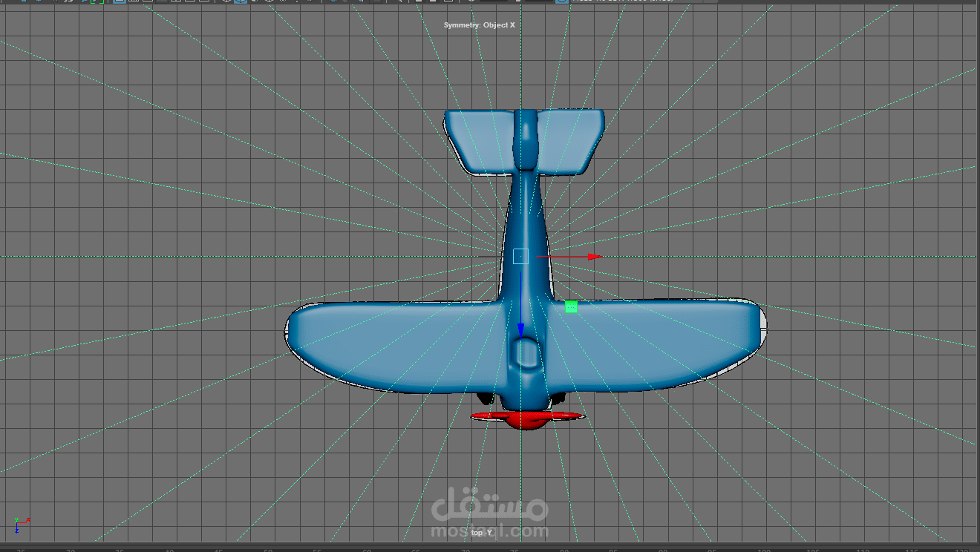
Task: Click the blue Z-axis move arrow handle
Action: 521,329
